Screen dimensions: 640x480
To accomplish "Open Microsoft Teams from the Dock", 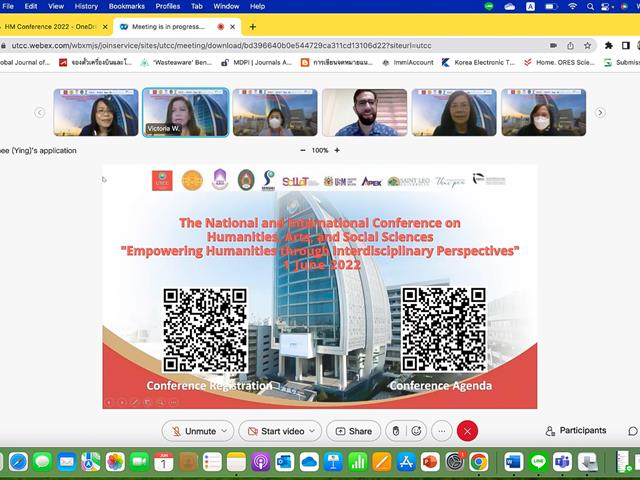I will tap(562, 462).
